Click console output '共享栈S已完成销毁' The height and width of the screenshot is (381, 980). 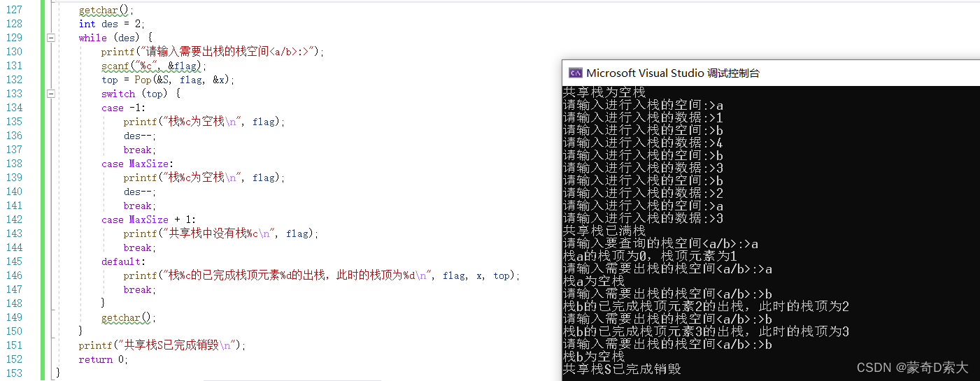coord(622,369)
